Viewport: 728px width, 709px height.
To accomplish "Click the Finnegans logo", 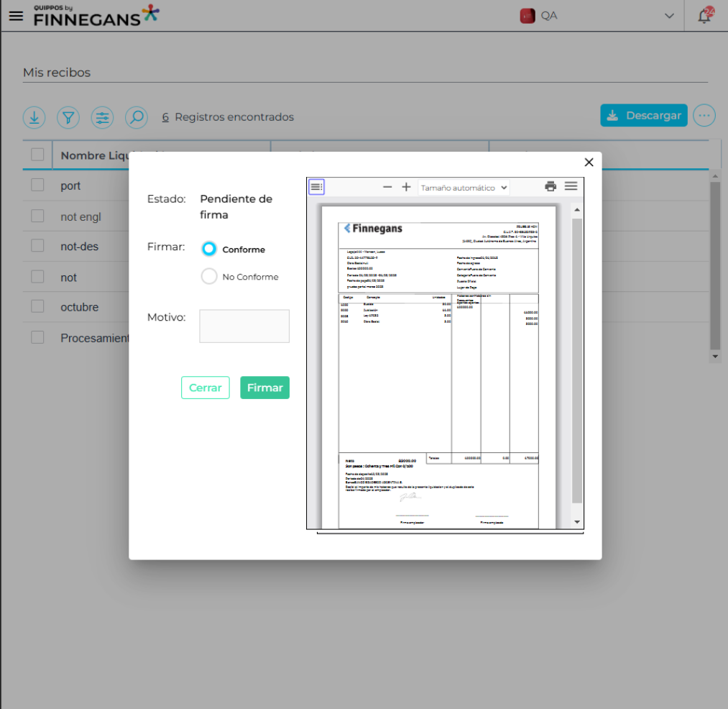I will click(x=96, y=15).
